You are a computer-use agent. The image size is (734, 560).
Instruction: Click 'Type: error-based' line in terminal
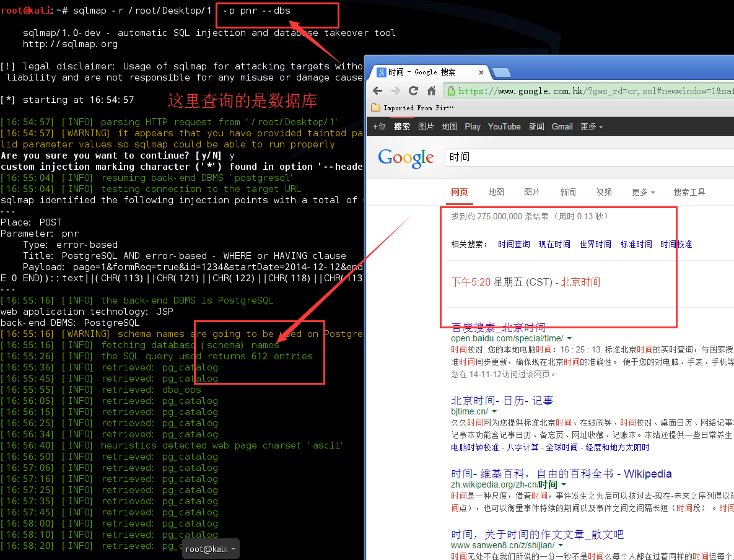(x=70, y=245)
